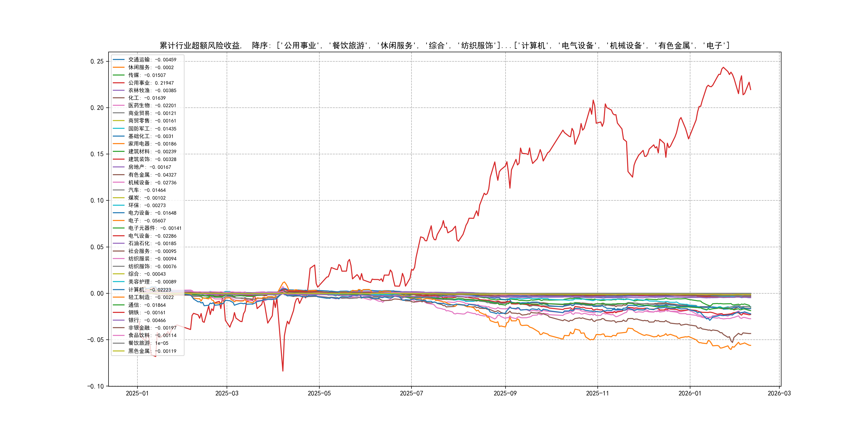The image size is (868, 434).
Task: Click the red line's lowest dip
Action: [283, 371]
